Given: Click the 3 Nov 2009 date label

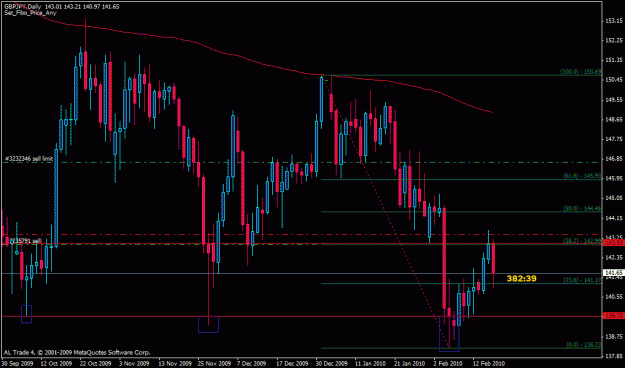Looking at the screenshot, I should (x=135, y=363).
